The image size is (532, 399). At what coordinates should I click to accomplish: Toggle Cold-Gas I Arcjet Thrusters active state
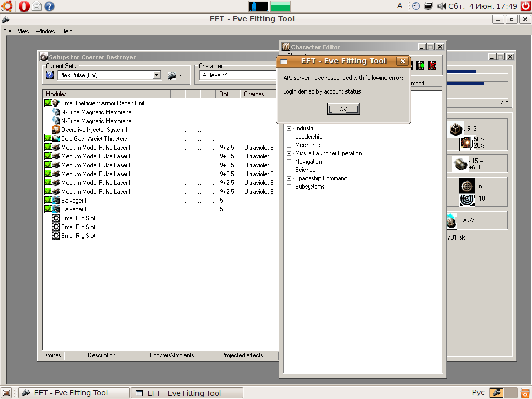[x=48, y=138]
